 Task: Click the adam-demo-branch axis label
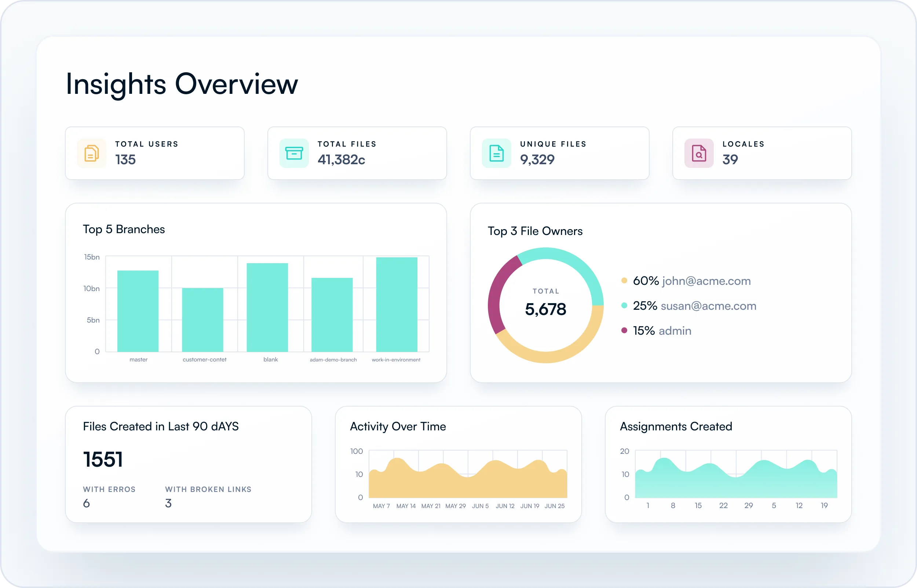(x=333, y=360)
